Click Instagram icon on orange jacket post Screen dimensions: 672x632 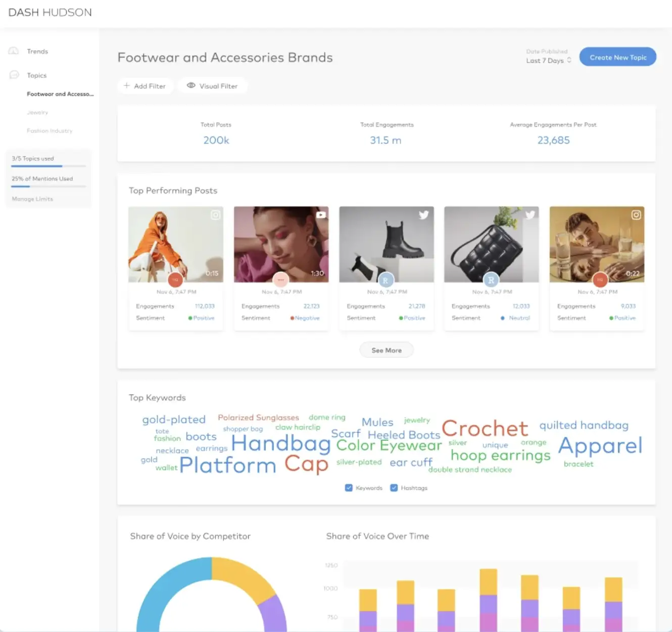tap(215, 215)
